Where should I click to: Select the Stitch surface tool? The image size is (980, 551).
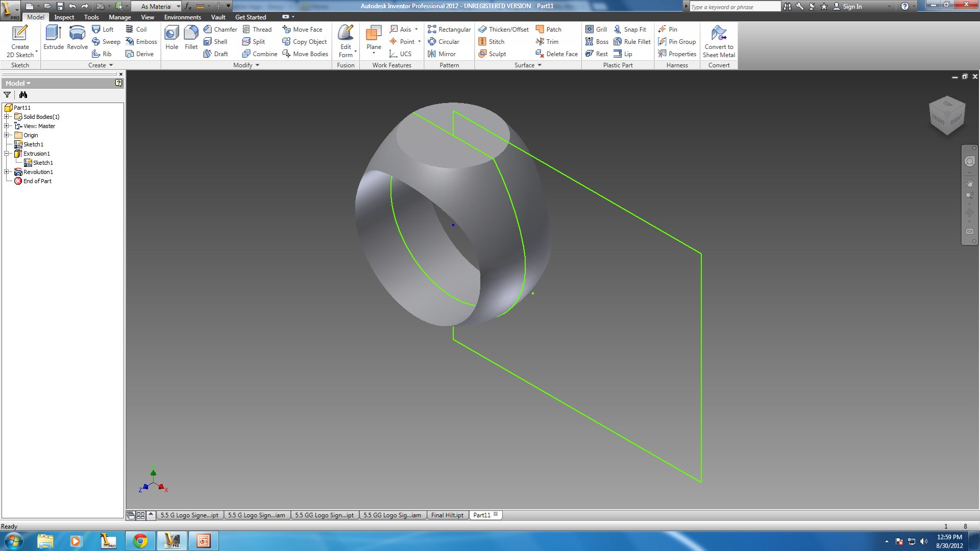pyautogui.click(x=491, y=42)
